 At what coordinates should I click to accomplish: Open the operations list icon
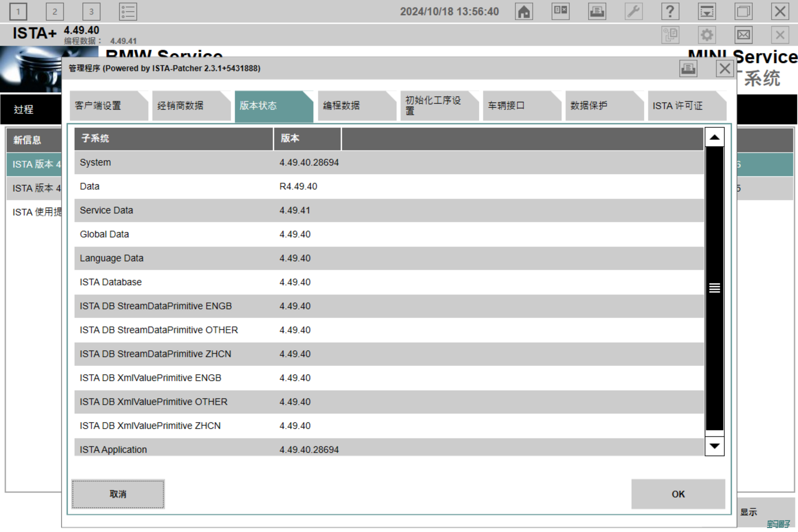[x=128, y=11]
